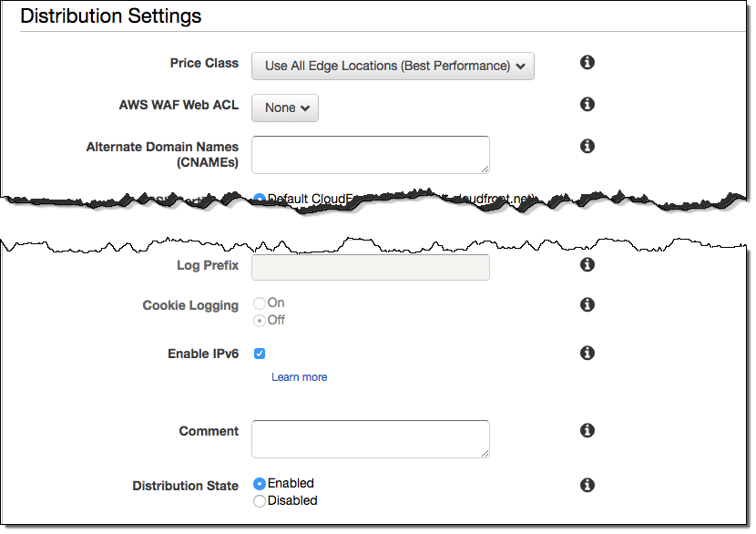Click info icon next to Distribution State
The image size is (756, 534).
click(587, 486)
